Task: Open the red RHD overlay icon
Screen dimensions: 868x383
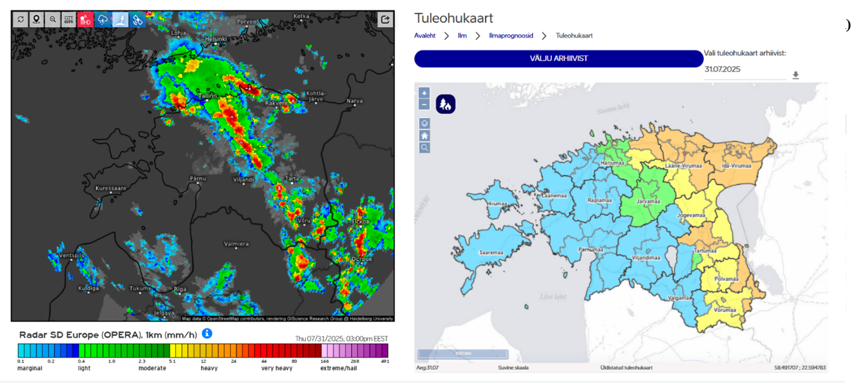Action: 85,19
